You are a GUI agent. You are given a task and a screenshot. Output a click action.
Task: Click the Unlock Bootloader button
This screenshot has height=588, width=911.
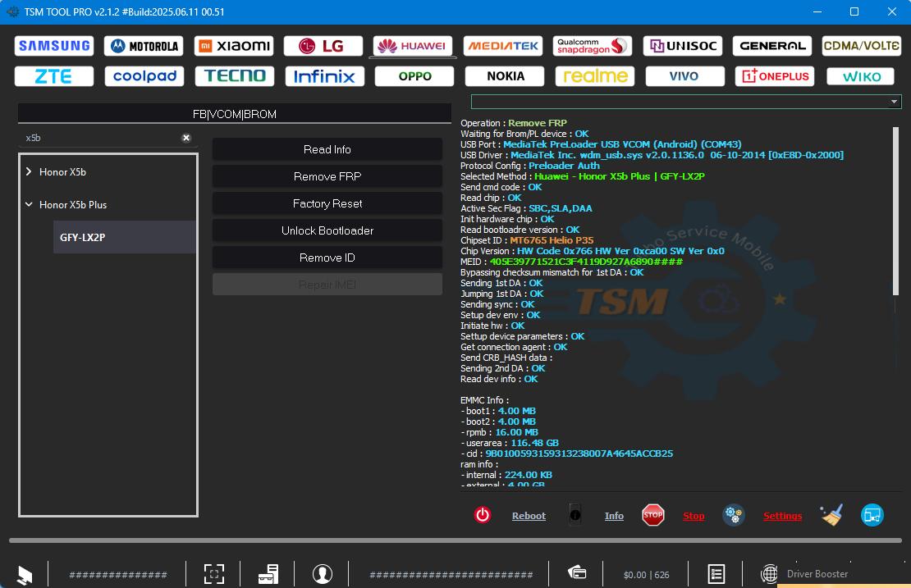click(327, 230)
